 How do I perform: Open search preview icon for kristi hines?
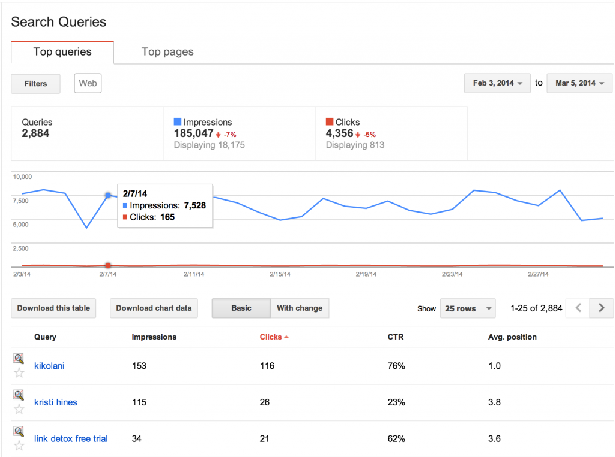(18, 395)
